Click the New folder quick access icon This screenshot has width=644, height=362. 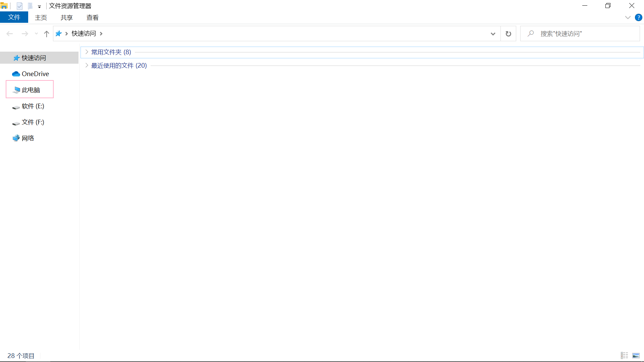pyautogui.click(x=30, y=6)
